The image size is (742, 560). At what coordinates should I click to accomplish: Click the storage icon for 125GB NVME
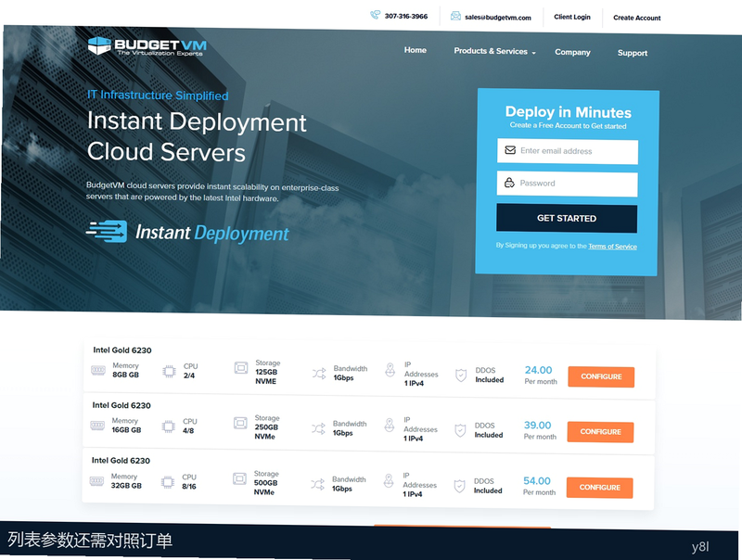click(x=241, y=367)
